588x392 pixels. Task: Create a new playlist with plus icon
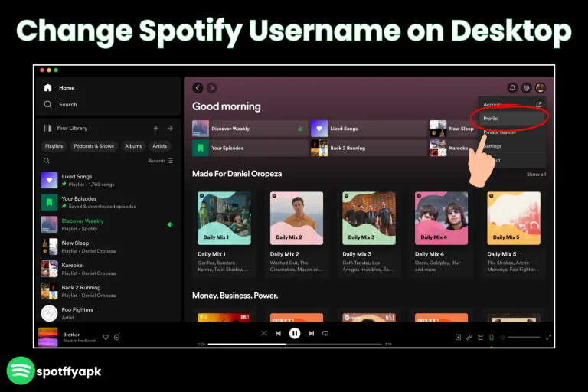(x=156, y=128)
